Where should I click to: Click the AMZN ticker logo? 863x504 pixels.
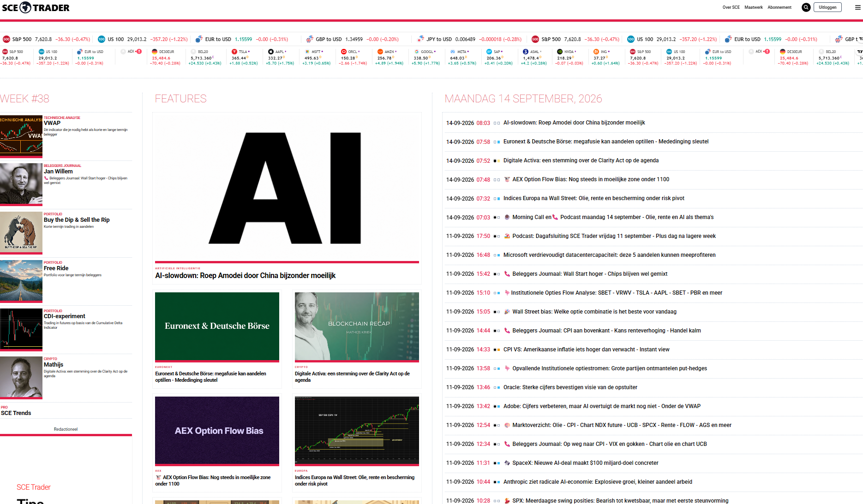[x=380, y=52]
